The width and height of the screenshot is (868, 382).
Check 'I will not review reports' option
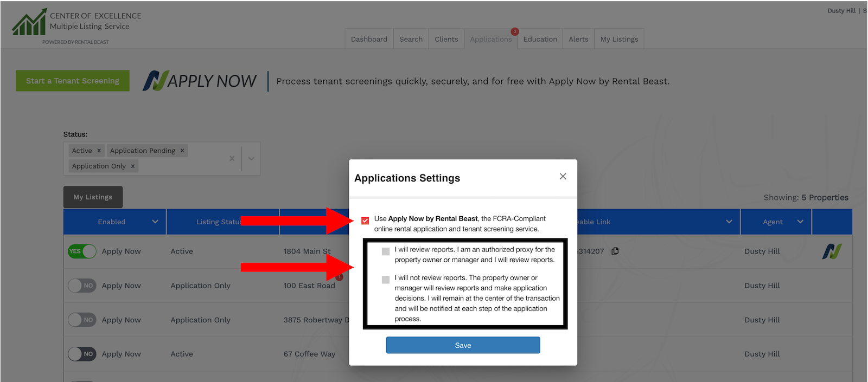[x=386, y=280]
